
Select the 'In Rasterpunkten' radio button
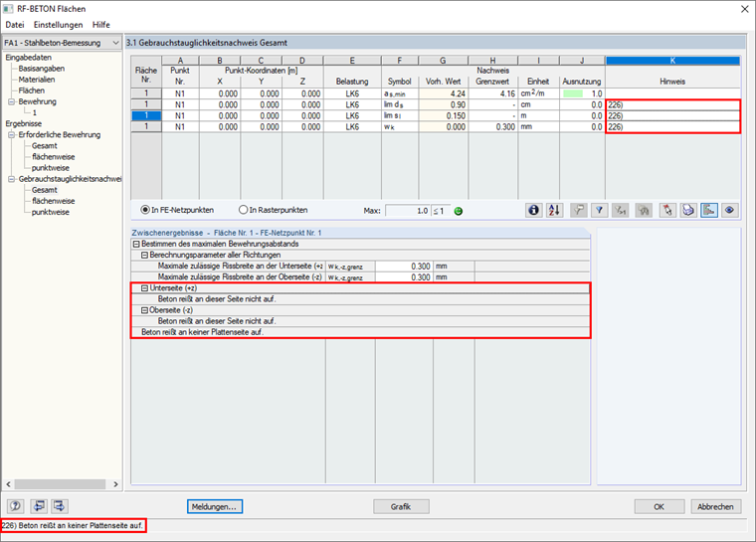tap(243, 210)
